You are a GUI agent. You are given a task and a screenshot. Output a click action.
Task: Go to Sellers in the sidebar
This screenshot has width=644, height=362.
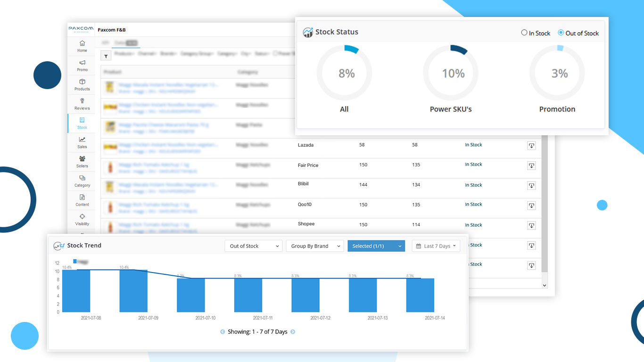tap(82, 162)
